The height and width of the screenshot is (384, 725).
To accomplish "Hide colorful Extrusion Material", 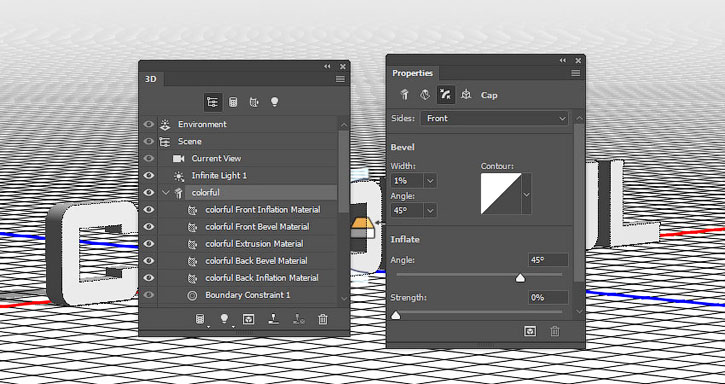I will point(148,243).
